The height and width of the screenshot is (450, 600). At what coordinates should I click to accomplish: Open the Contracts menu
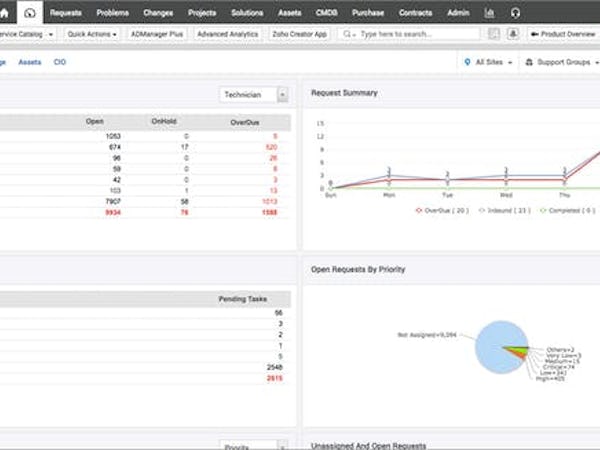416,13
